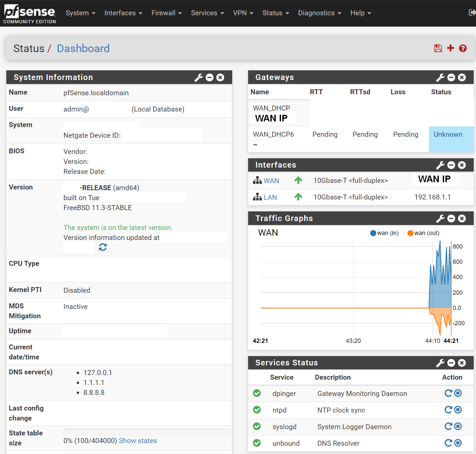Screen dimensions: 476x454
Task: Configure System Information widget with wrench
Action: [x=199, y=78]
